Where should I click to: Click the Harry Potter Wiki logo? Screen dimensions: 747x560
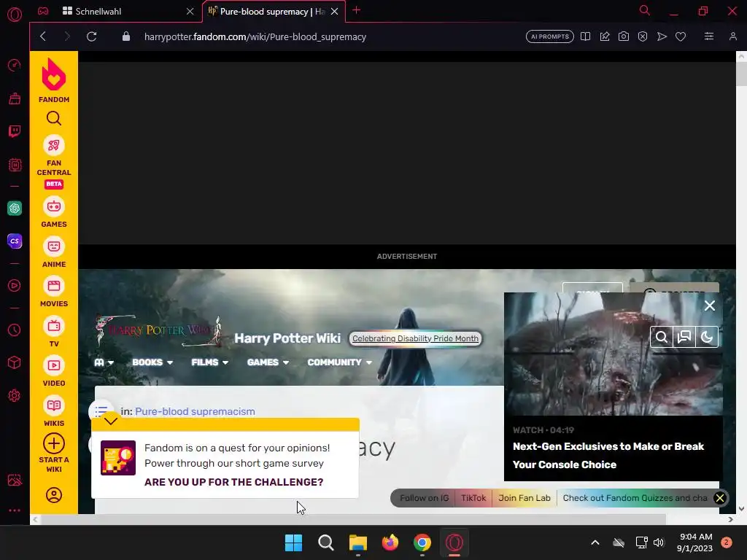158,330
